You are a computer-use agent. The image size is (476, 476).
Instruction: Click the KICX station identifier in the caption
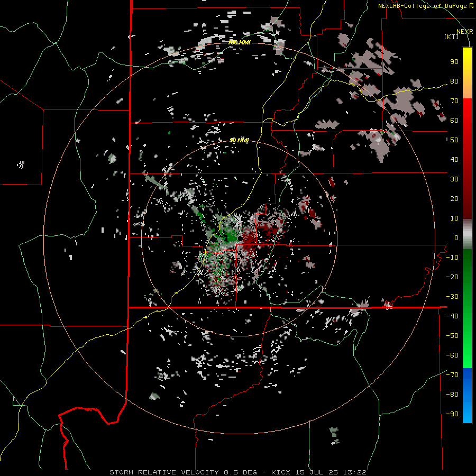280,472
